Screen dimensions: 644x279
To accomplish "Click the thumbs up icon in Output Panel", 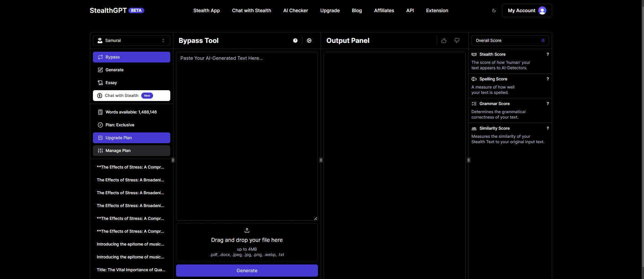I will [x=444, y=41].
